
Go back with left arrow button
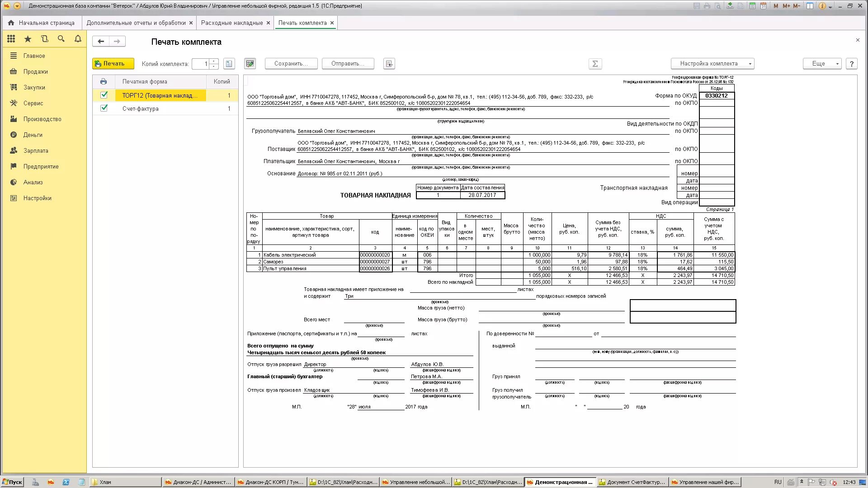pos(101,42)
